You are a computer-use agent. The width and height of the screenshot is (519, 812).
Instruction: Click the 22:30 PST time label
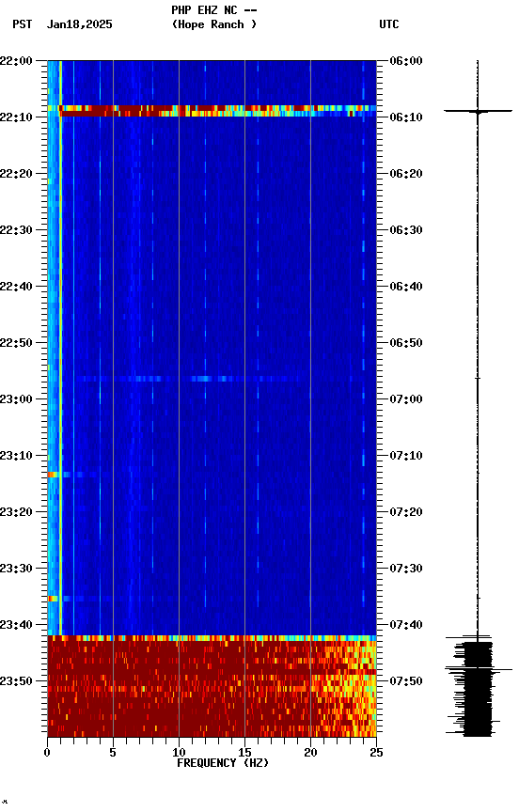tap(16, 230)
